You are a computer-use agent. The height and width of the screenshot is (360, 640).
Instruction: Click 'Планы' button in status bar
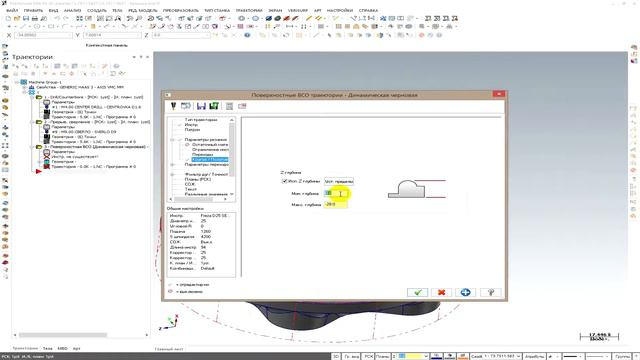tap(382, 356)
